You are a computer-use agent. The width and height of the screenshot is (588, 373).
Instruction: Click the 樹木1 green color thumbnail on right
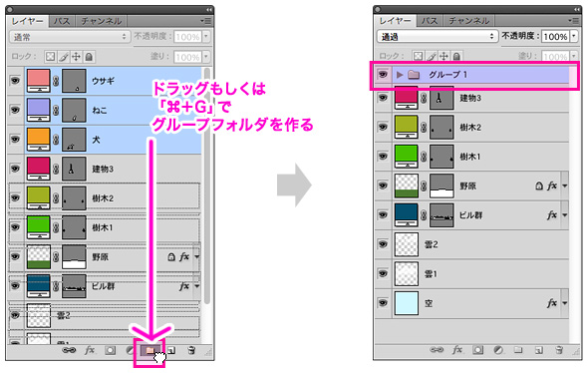(407, 157)
